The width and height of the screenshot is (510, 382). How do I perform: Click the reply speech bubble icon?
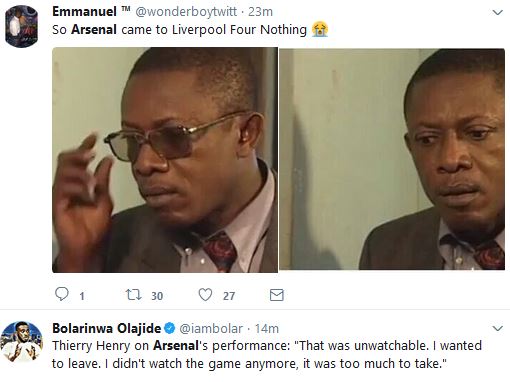(62, 294)
